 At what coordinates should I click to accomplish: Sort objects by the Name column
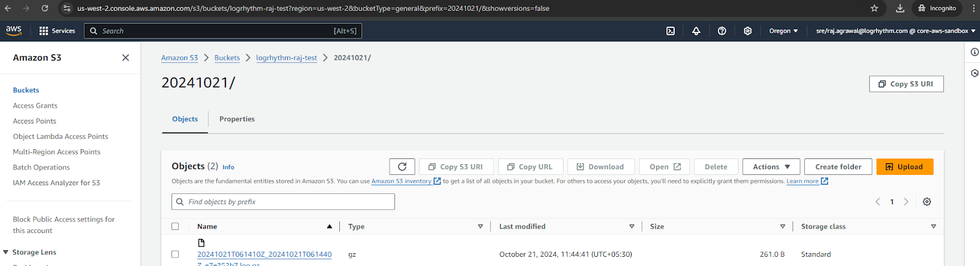208,226
